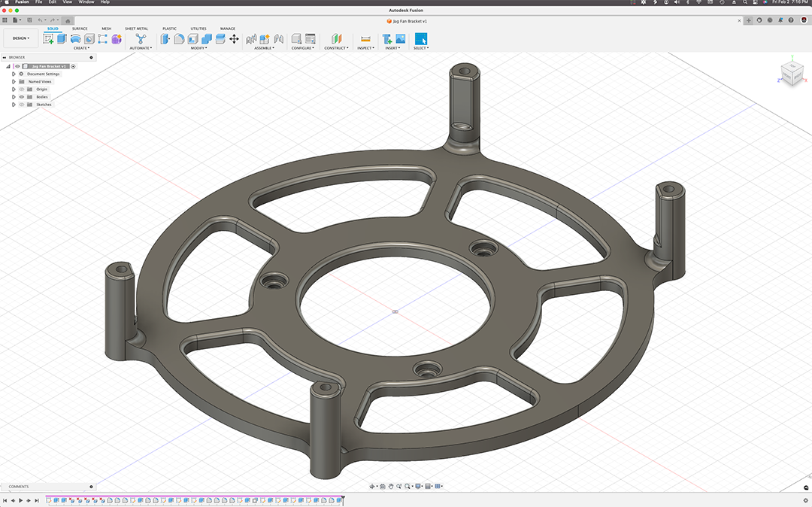Click the ViewCube to reorient the view
Image resolution: width=812 pixels, height=507 pixels.
(791, 75)
